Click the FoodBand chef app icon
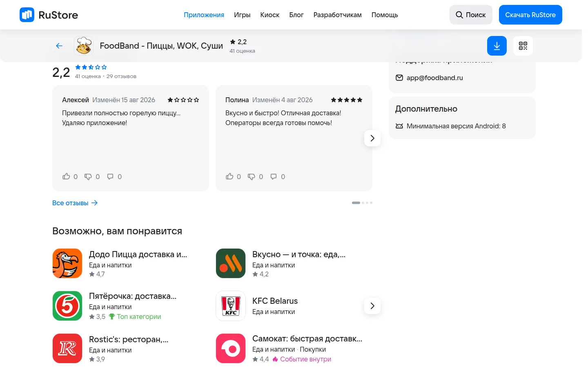Viewport: 588px width, 368px height. click(x=84, y=46)
